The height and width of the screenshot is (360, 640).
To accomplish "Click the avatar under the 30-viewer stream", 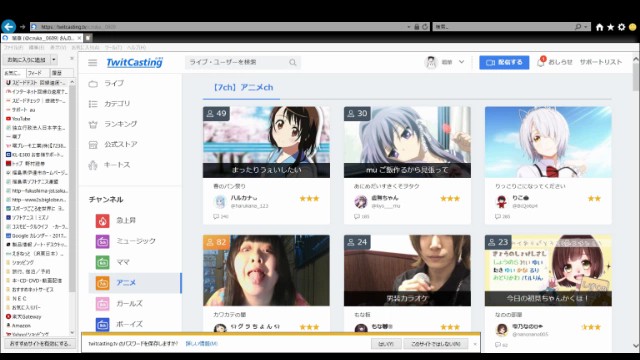I will point(361,201).
